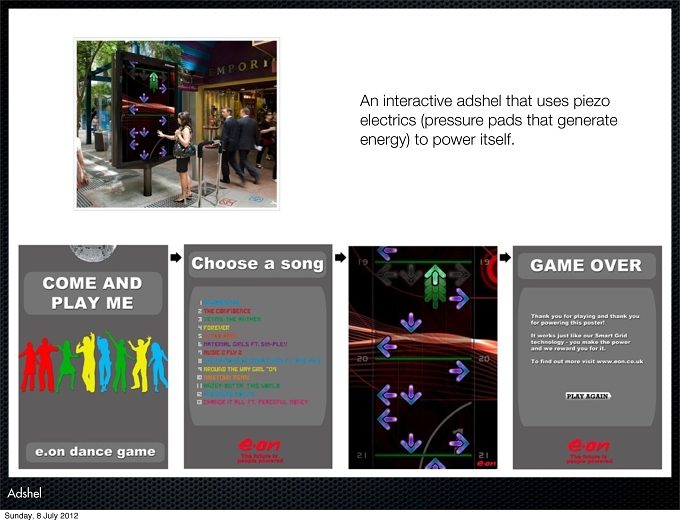Image resolution: width=680 pixels, height=523 pixels.
Task: Click arrow between first and second screen
Action: 176,257
